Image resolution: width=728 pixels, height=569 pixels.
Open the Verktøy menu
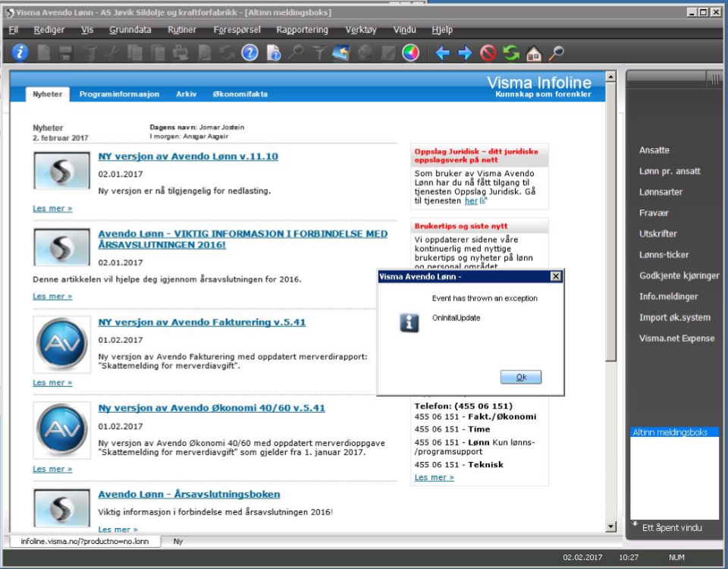(361, 30)
